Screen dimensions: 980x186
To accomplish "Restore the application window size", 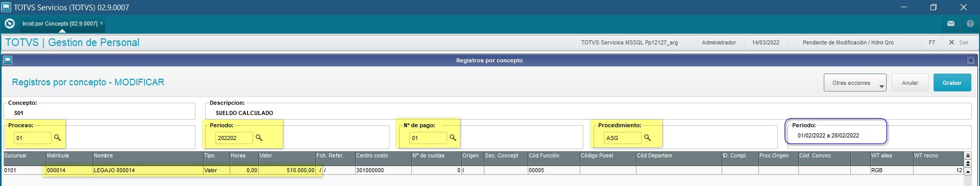I will click(934, 7).
